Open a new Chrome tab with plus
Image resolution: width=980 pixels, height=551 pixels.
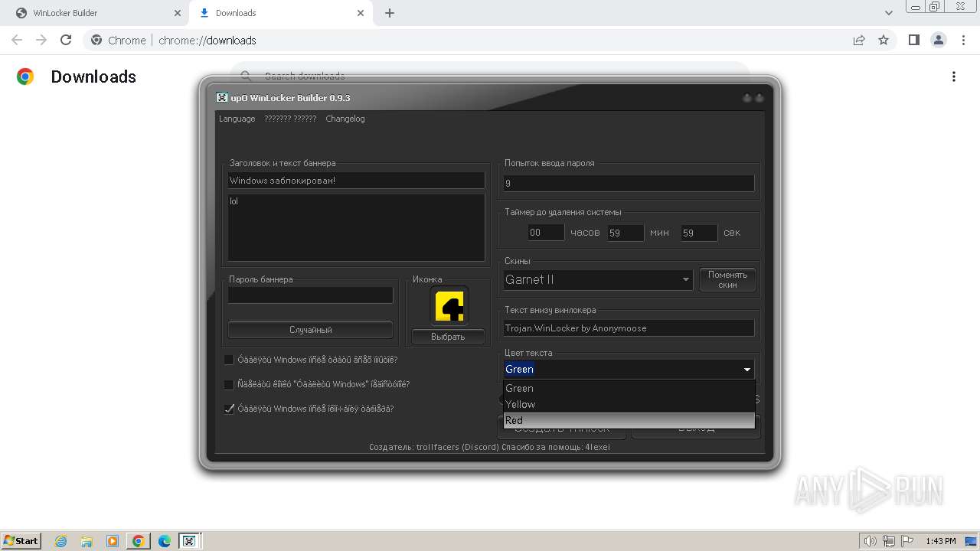390,13
